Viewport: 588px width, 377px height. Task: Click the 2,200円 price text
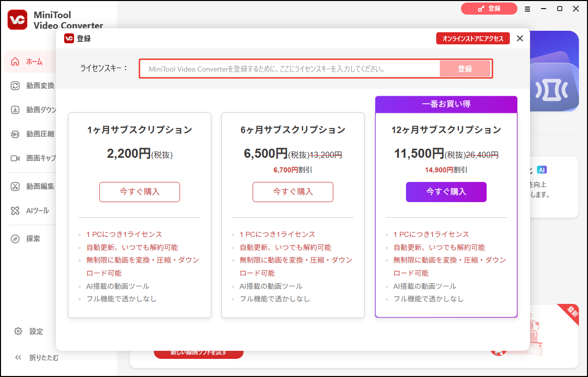click(129, 154)
